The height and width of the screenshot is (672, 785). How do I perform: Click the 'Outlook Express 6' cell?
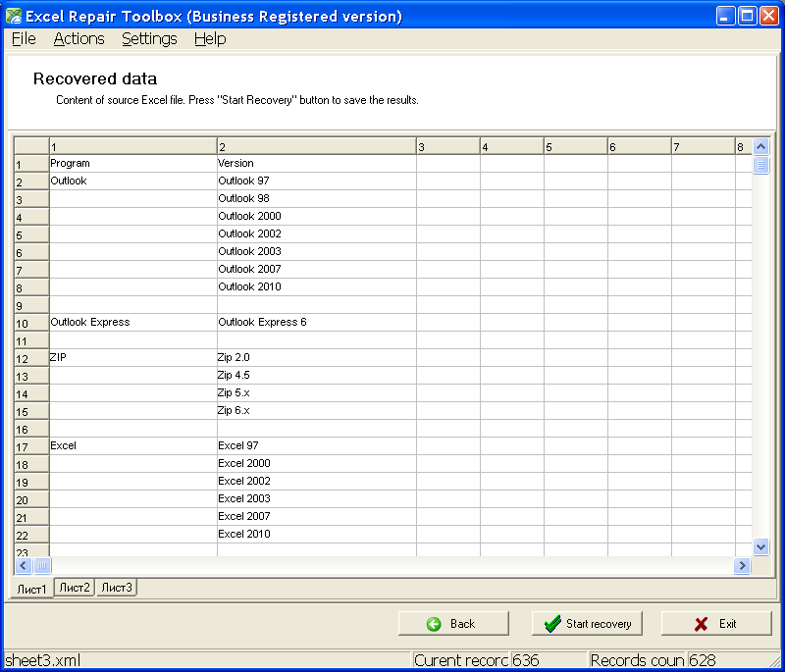[316, 322]
